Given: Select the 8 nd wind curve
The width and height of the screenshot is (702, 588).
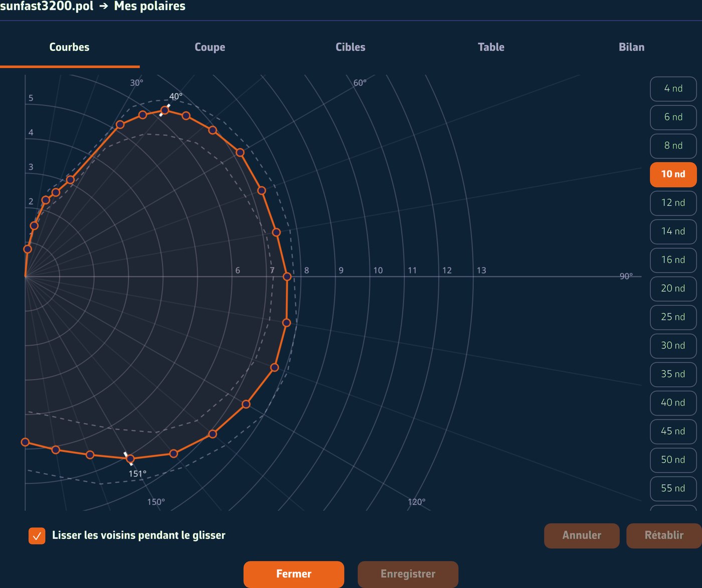Looking at the screenshot, I should coord(673,146).
